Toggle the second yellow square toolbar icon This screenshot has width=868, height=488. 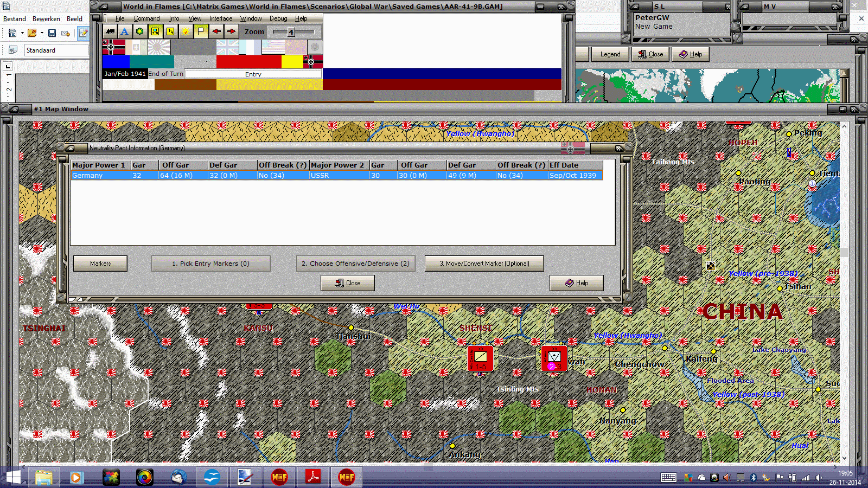click(170, 31)
